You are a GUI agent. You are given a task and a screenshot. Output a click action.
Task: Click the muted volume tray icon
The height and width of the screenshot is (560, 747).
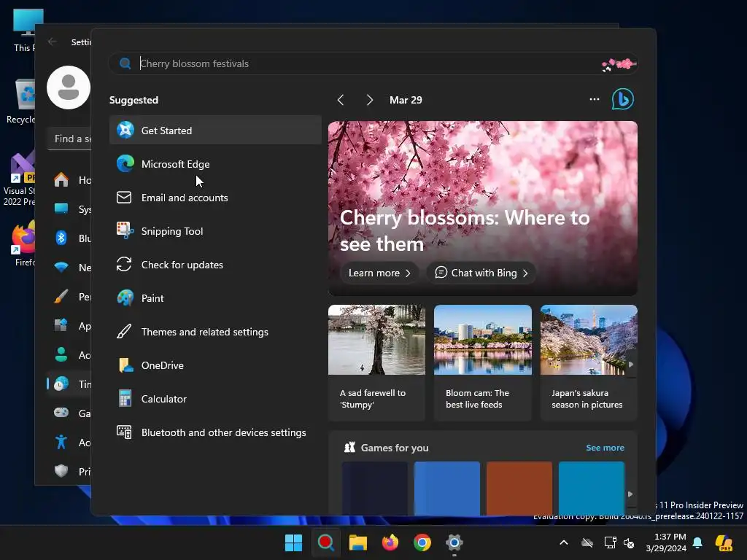coord(629,542)
